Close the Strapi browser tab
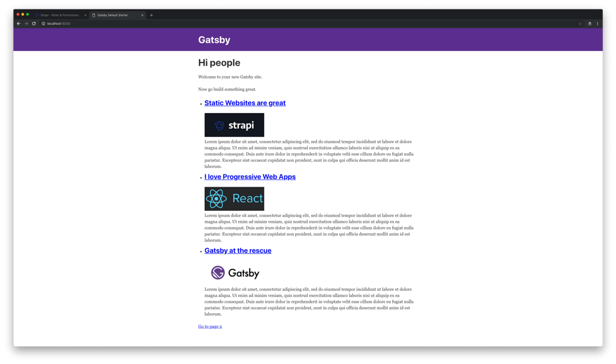This screenshot has height=364, width=616. [85, 15]
